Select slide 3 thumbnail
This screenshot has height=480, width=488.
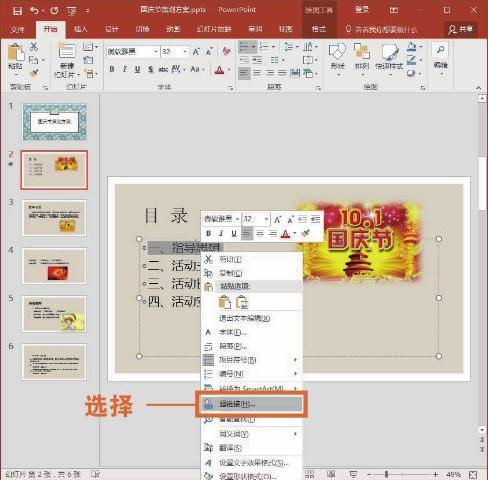[54, 218]
